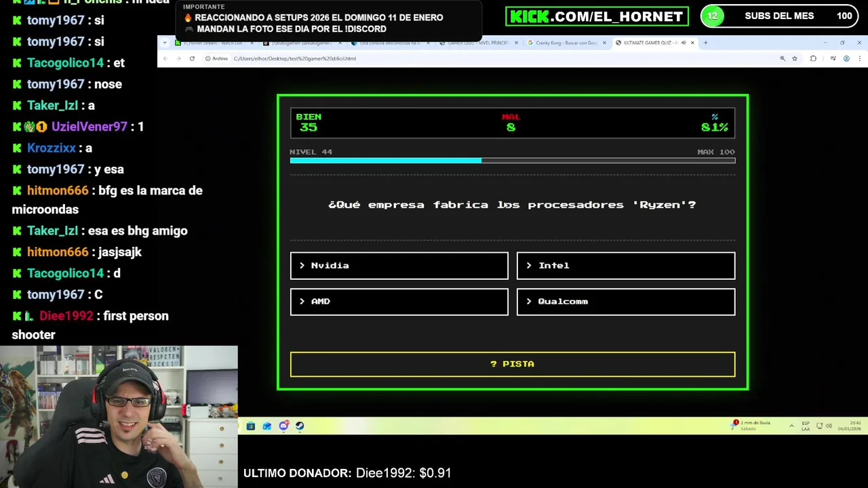Click username UzielVener97 in chat
The height and width of the screenshot is (488, 868).
pos(89,127)
